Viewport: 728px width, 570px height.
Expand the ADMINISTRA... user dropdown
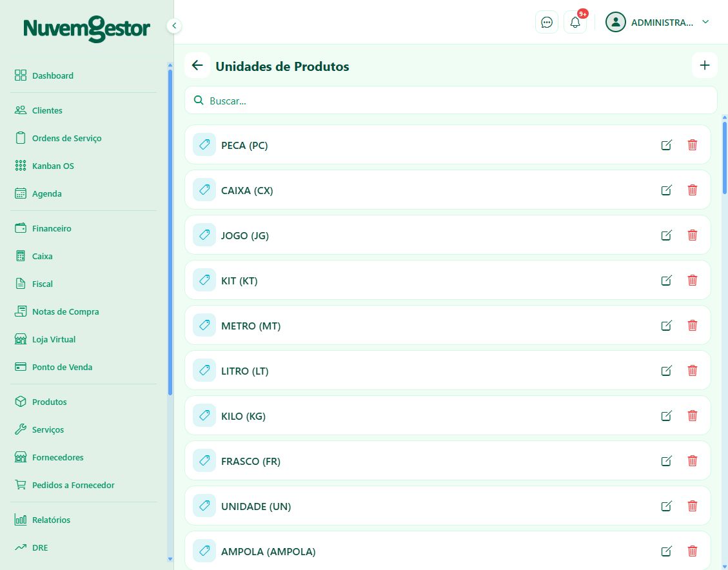658,23
